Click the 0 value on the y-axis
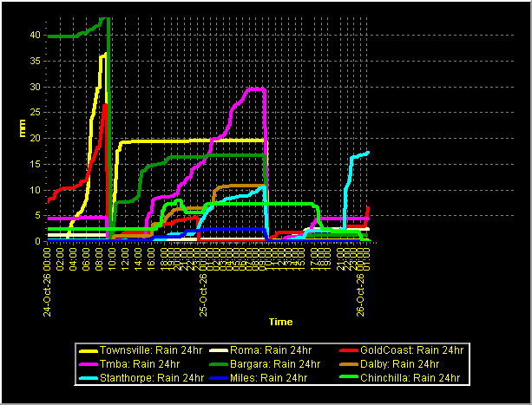This screenshot has width=532, height=405. pyautogui.click(x=37, y=241)
